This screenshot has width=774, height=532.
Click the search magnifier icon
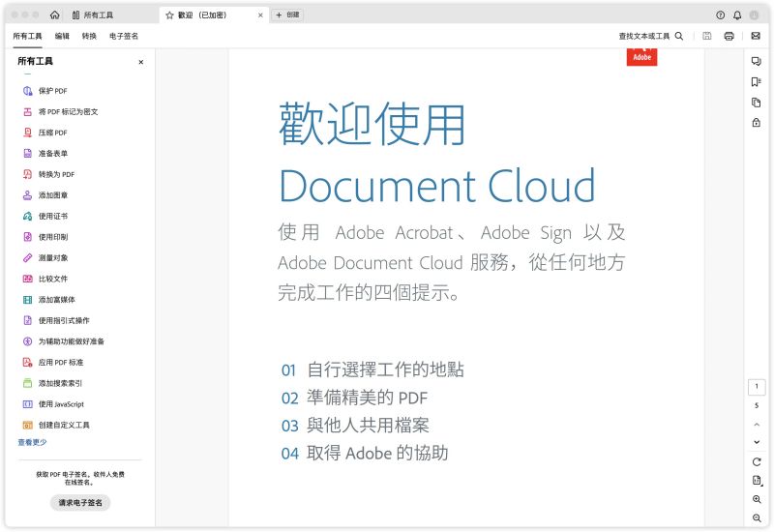679,36
